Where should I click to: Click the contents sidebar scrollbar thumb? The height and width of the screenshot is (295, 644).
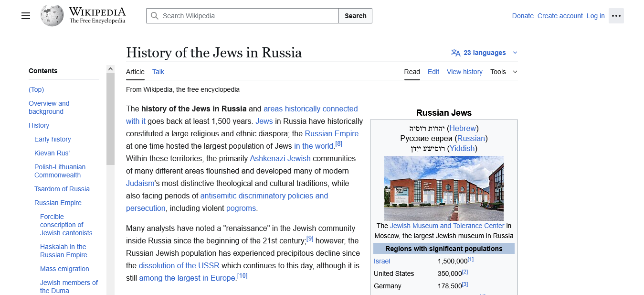pos(110,119)
